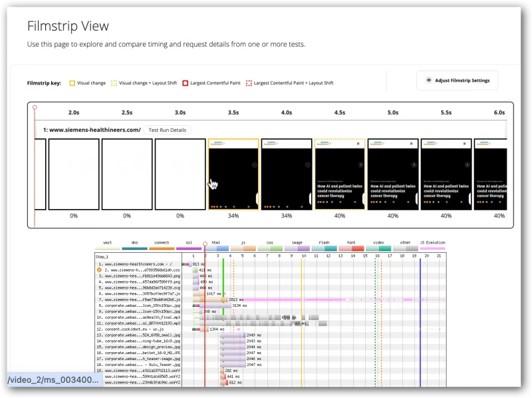Open request 15 ending design_preview.jpg
Image resolution: width=532 pixels, height=398 pixels.
(138, 347)
